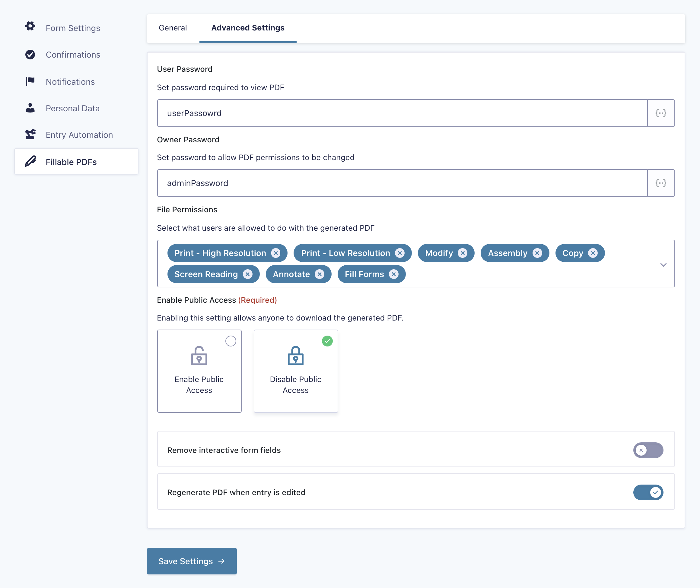This screenshot has width=700, height=588.
Task: Click the Disable Public Access card label
Action: click(x=295, y=385)
